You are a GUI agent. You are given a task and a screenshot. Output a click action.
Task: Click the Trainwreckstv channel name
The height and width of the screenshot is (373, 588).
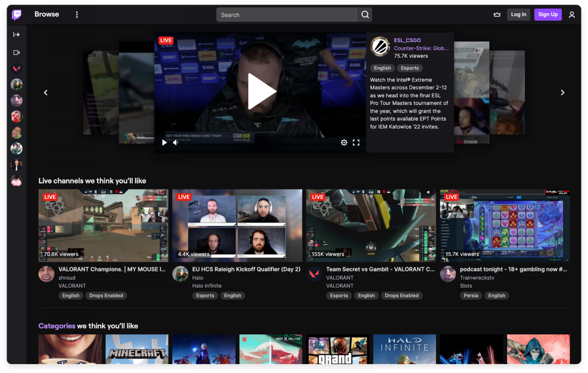(x=477, y=277)
